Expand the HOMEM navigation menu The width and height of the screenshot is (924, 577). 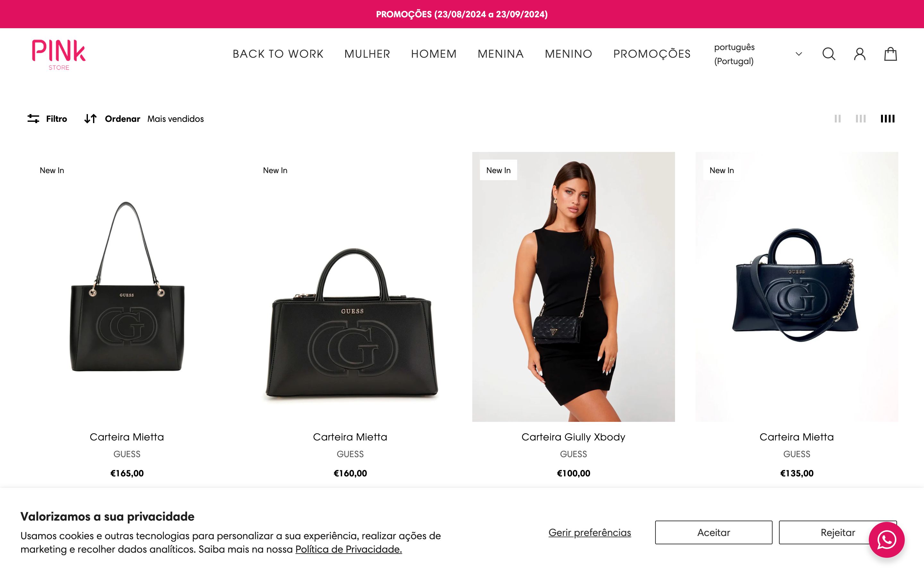(x=433, y=54)
